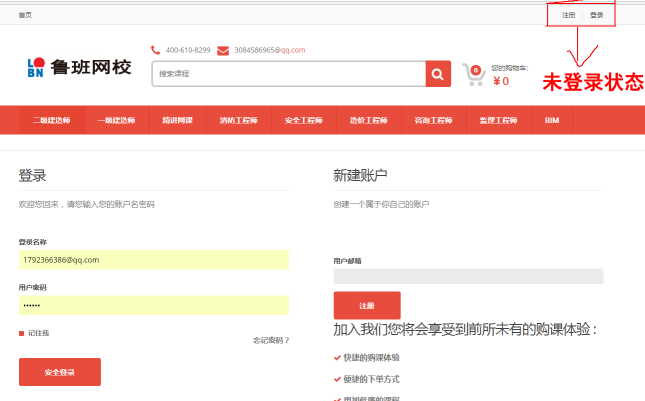The width and height of the screenshot is (645, 401).
Task: Click the phone icon beside 400-610-8299
Action: tap(156, 50)
